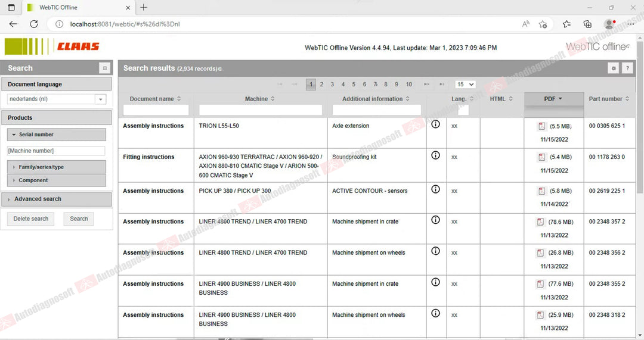
Task: Open info icon for part 00 2348 356 2 row
Action: (x=435, y=251)
